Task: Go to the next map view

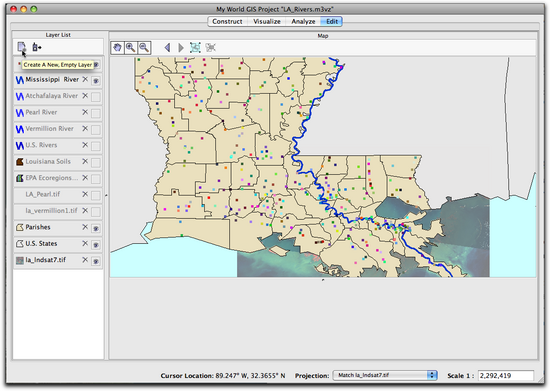Action: pyautogui.click(x=181, y=48)
